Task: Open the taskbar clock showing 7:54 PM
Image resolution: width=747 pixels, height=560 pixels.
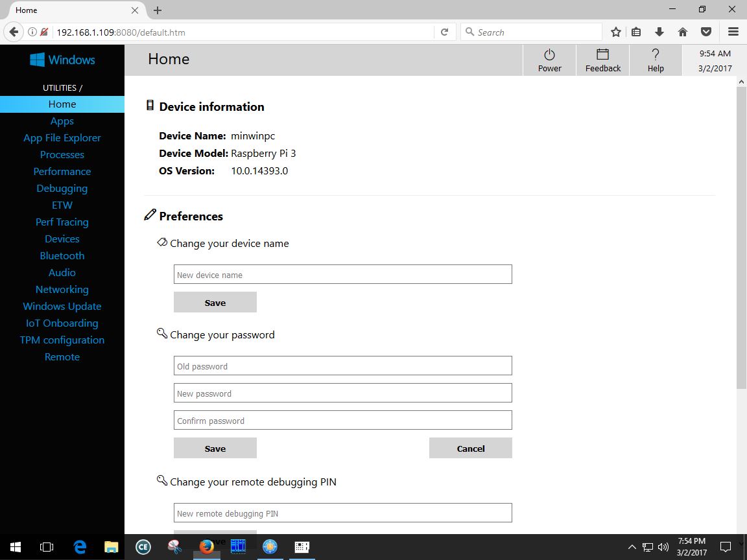Action: coord(692,546)
